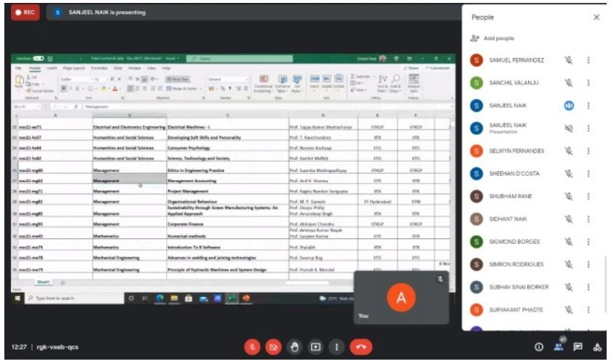The height and width of the screenshot is (364, 611).
Task: Open more options for SIGMOND BORGES
Action: click(x=588, y=242)
